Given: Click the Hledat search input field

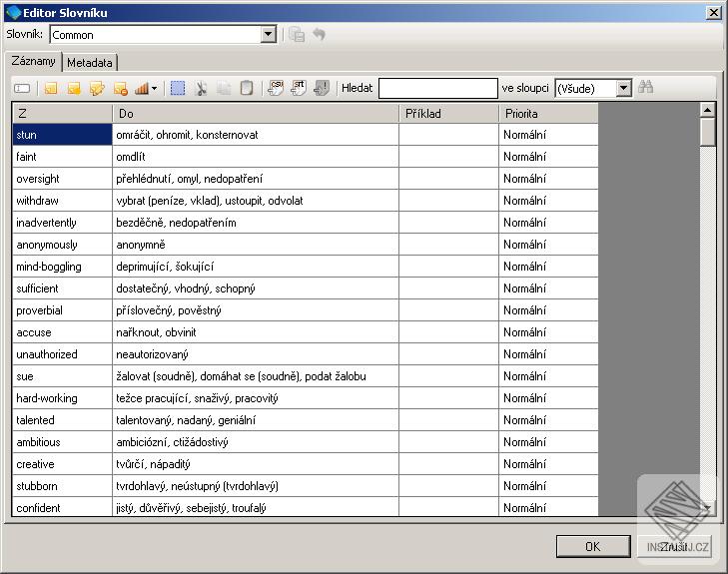Looking at the screenshot, I should point(437,88).
